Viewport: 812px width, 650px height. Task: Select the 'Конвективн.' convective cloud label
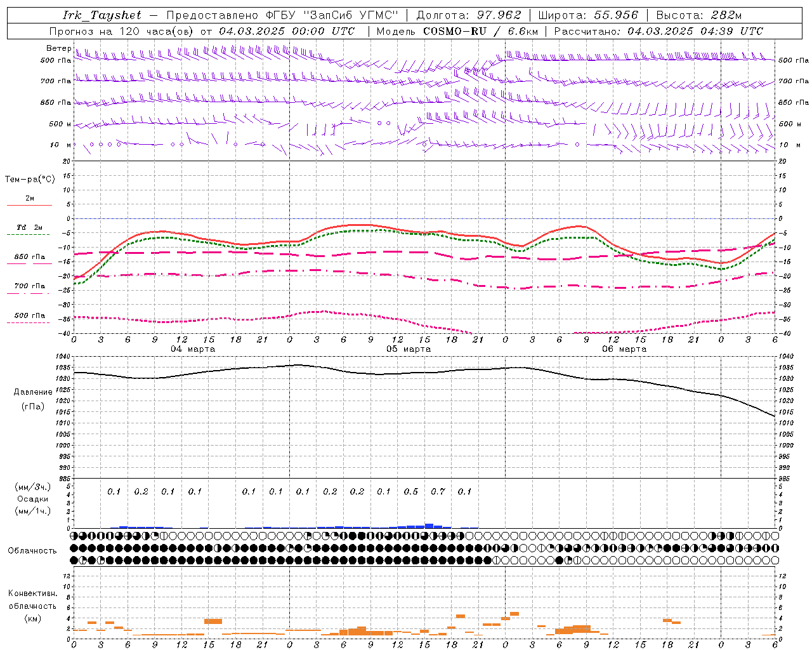click(x=33, y=594)
